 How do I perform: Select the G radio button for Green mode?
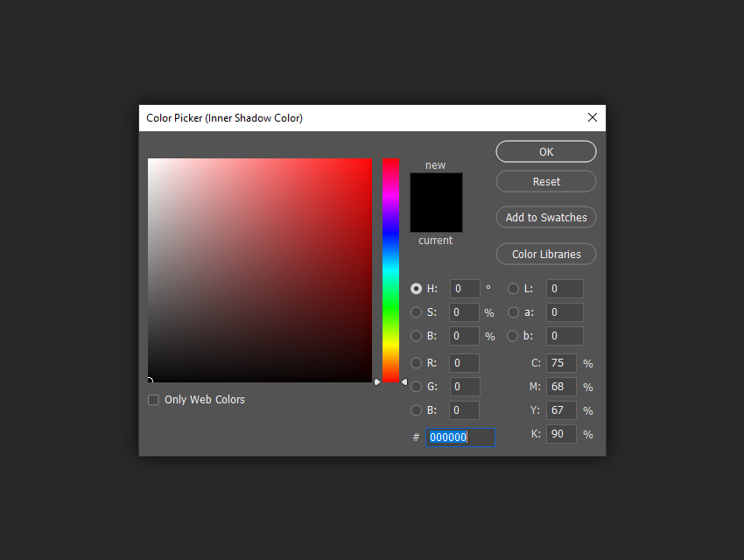point(417,387)
